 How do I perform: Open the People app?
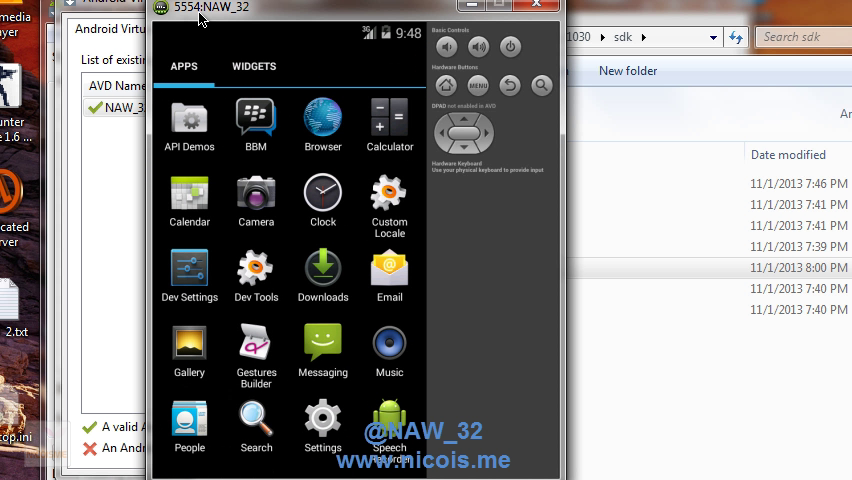coord(189,426)
